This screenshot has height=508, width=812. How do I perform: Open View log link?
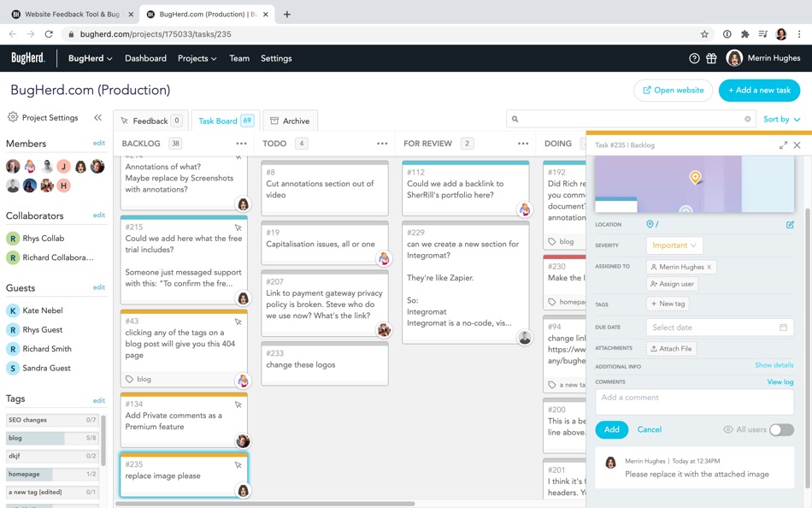tap(780, 382)
